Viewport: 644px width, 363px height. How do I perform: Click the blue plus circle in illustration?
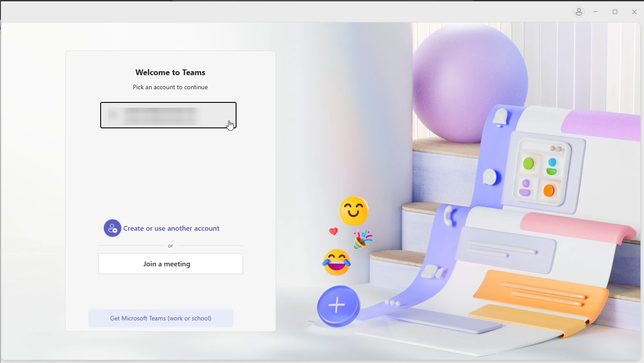[x=338, y=305]
